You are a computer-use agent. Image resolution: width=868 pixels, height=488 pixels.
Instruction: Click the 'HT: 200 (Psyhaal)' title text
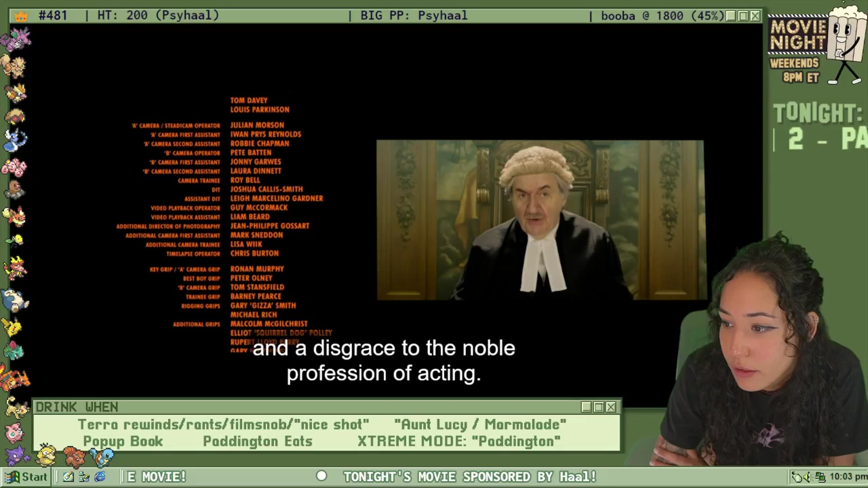pyautogui.click(x=158, y=15)
